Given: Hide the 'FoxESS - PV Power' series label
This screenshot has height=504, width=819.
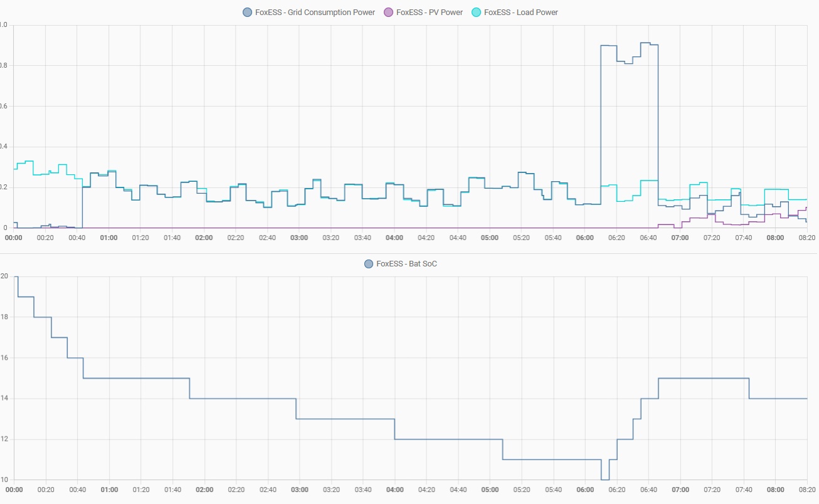Looking at the screenshot, I should 430,12.
